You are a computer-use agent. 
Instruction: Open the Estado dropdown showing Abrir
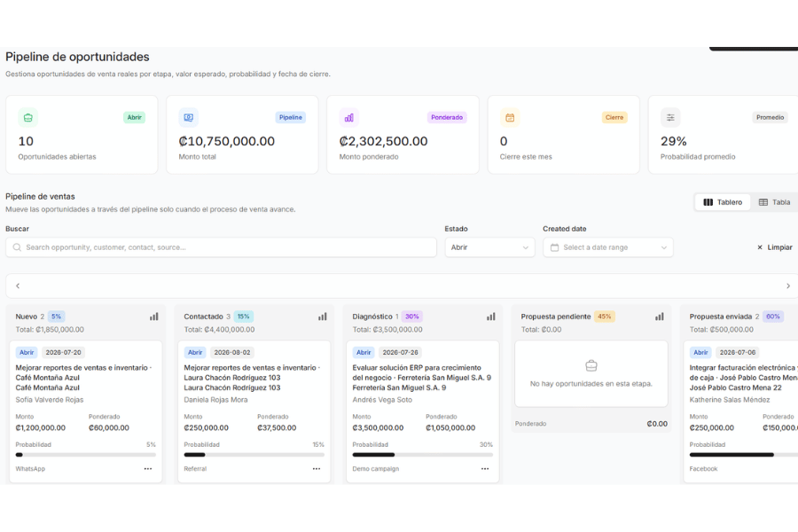coord(490,247)
